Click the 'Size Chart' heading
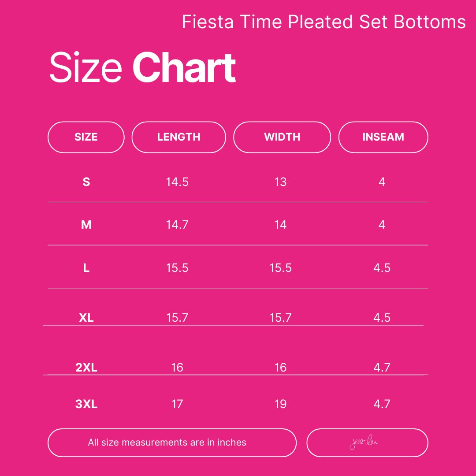The image size is (476, 476). coord(142,68)
